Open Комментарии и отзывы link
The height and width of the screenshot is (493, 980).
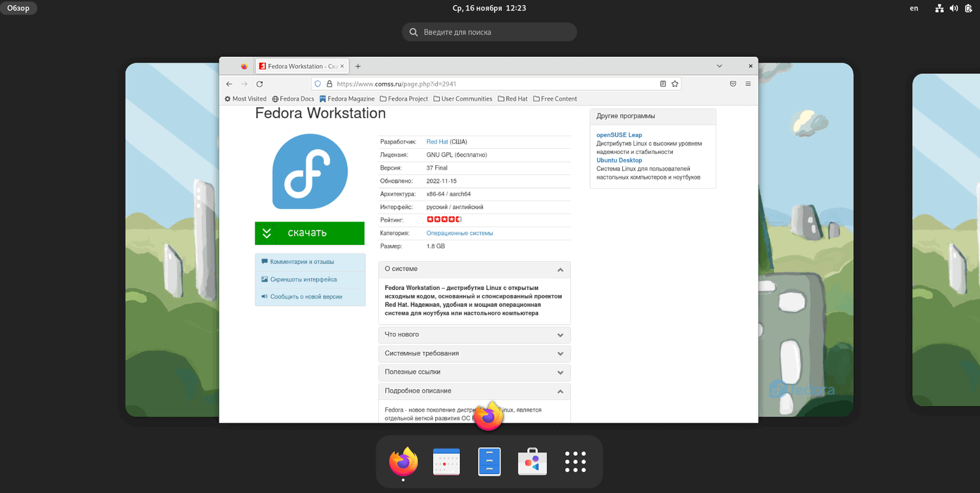(x=302, y=262)
